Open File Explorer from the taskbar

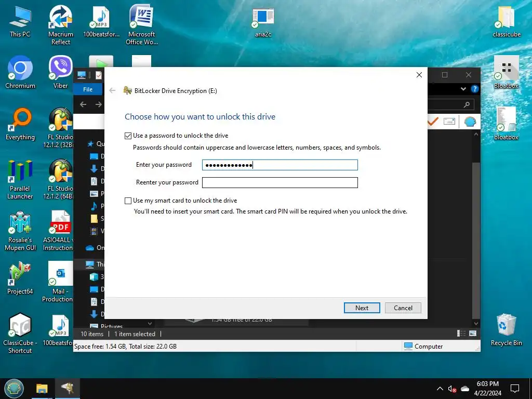(42, 389)
